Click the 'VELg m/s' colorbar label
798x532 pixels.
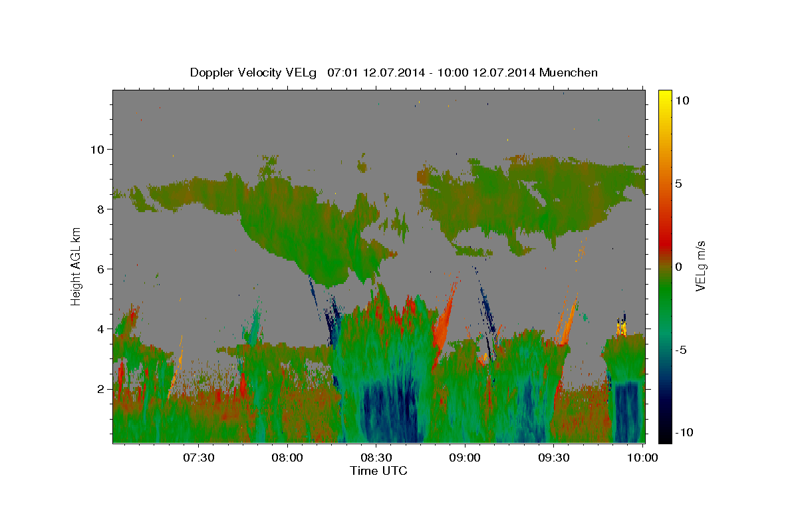(x=700, y=266)
